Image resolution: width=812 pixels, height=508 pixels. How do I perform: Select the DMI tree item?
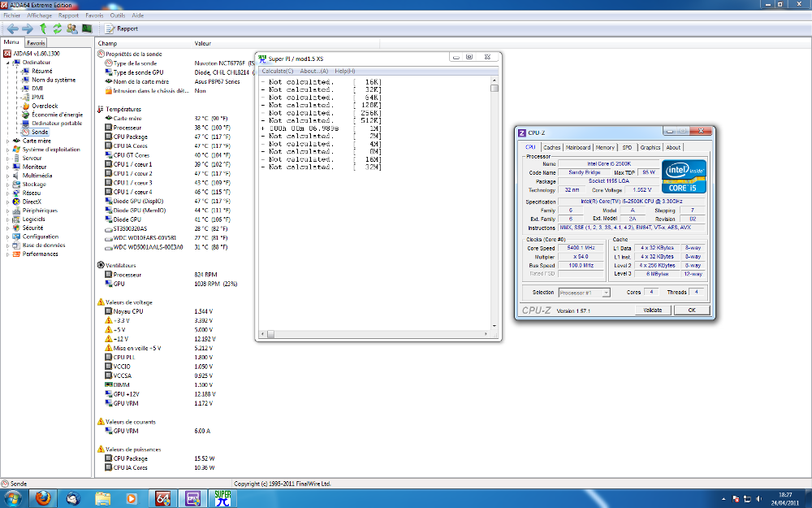pyautogui.click(x=37, y=89)
